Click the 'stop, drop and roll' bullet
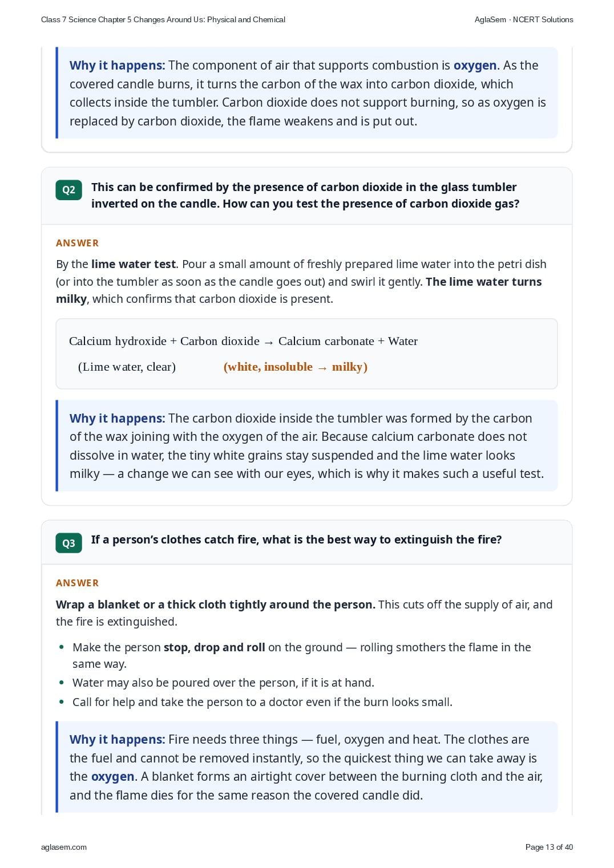This screenshot has width=614, height=868. 302,655
